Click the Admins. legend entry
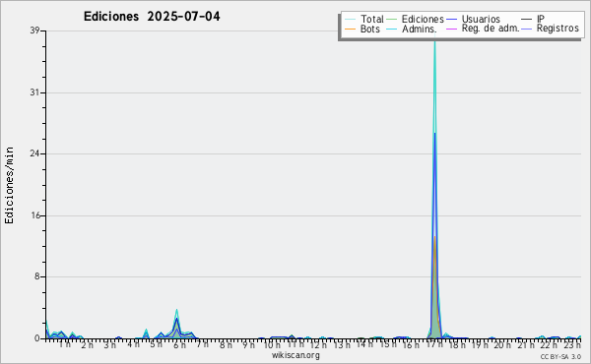The height and width of the screenshot is (364, 591). [x=412, y=29]
